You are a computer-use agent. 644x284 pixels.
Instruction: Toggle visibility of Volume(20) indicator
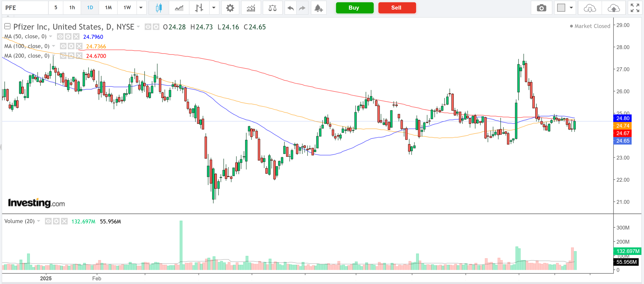(x=48, y=221)
